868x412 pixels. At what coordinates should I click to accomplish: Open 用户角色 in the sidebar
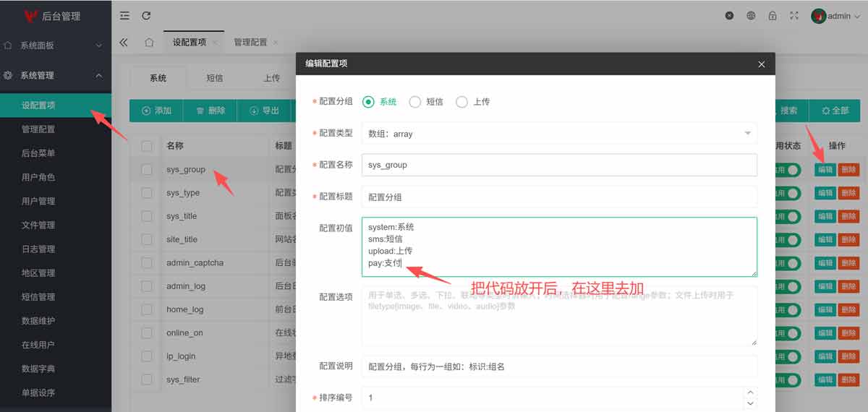click(x=38, y=177)
